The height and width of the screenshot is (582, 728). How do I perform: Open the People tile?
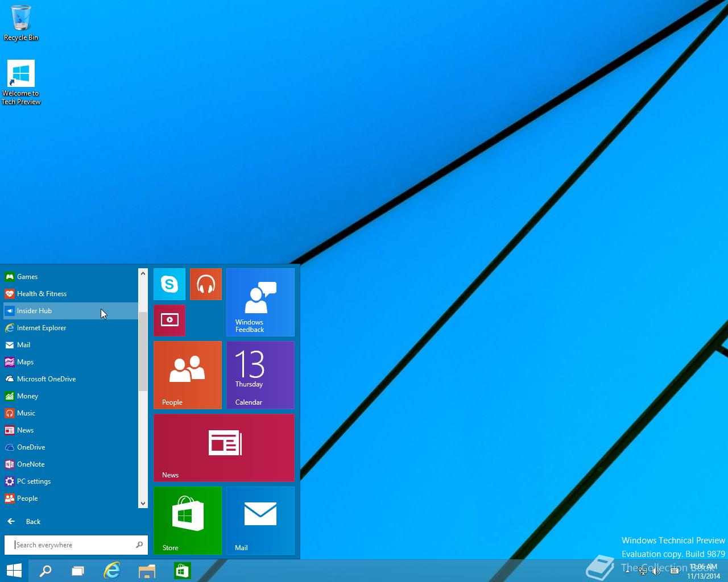(x=188, y=375)
